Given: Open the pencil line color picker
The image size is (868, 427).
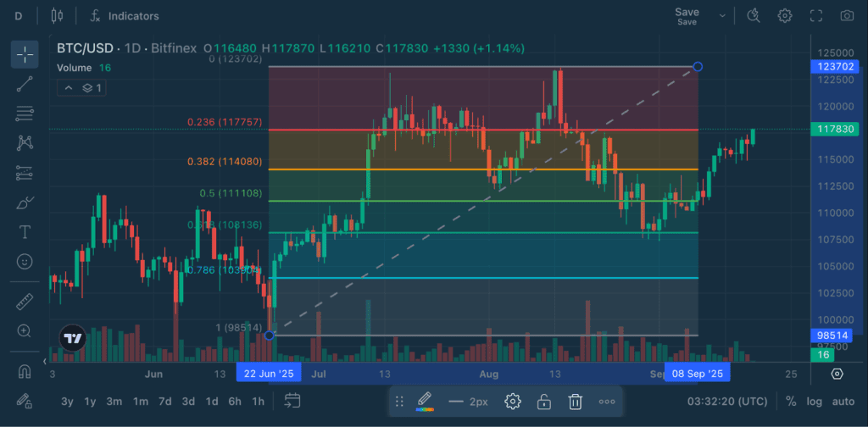Looking at the screenshot, I should tap(424, 402).
